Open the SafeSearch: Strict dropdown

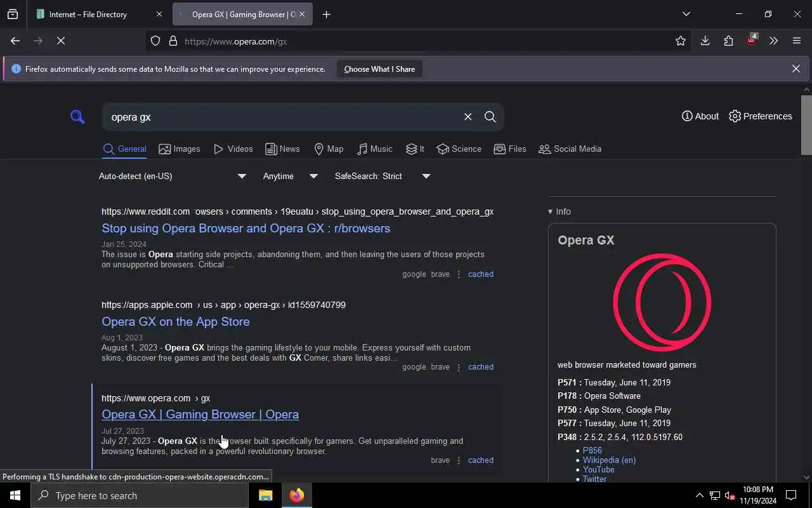(x=383, y=176)
